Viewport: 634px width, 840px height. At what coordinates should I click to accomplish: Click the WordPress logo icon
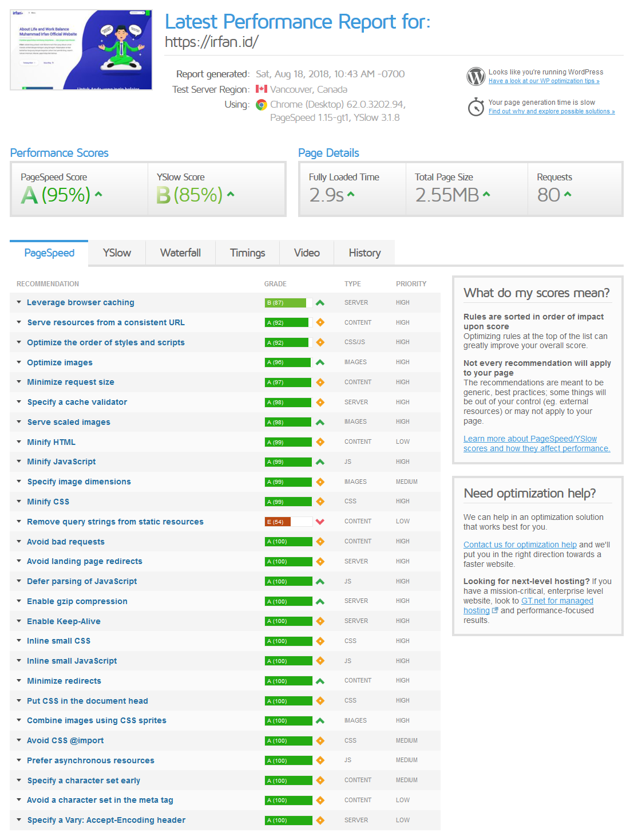pos(475,76)
